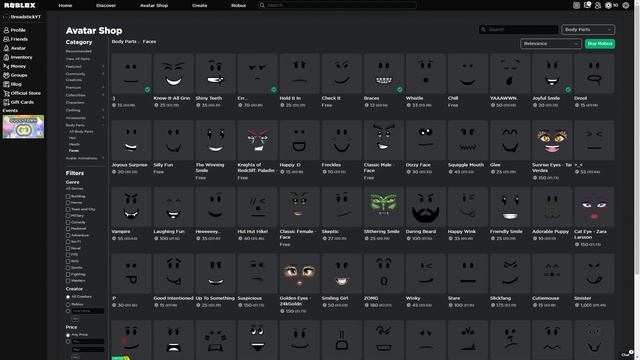Open the Braces face item
This screenshot has width=640, height=360.
point(383,73)
